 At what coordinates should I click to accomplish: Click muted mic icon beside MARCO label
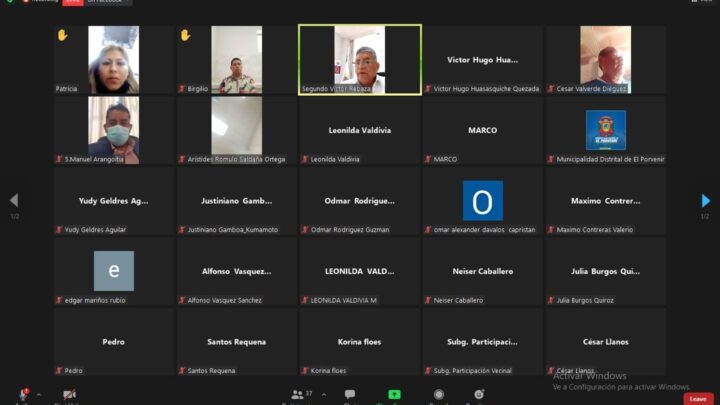pyautogui.click(x=428, y=159)
